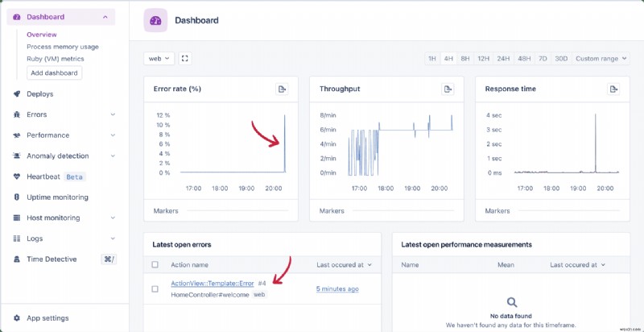Open Ruby (VM) metrics dashboard
The width and height of the screenshot is (644, 332).
56,59
